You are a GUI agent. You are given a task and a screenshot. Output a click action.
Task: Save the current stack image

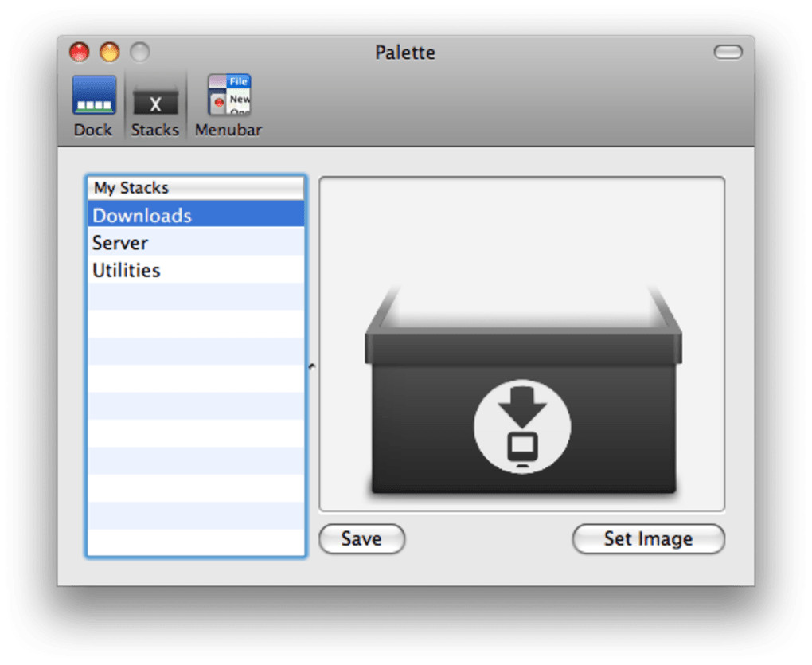coord(361,538)
